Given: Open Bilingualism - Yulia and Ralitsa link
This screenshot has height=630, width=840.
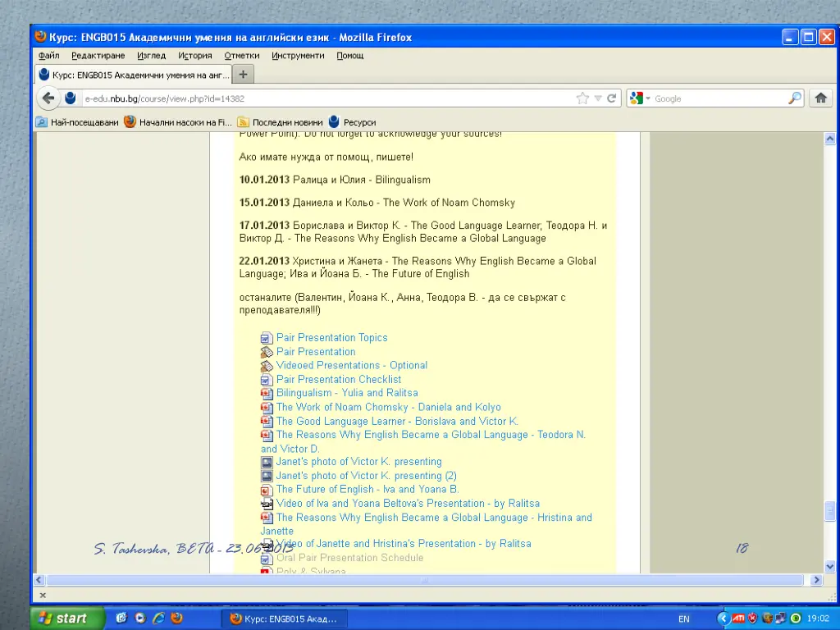Looking at the screenshot, I should tap(347, 393).
